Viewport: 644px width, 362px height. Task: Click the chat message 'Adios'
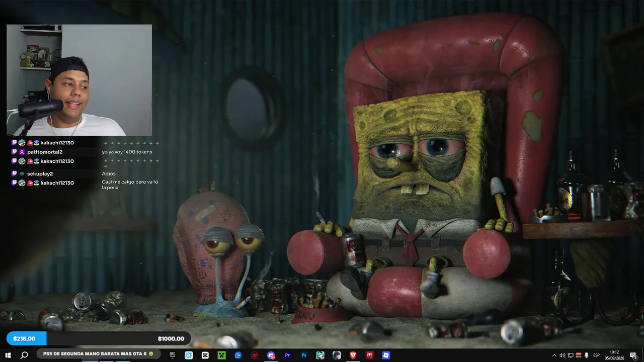[109, 173]
